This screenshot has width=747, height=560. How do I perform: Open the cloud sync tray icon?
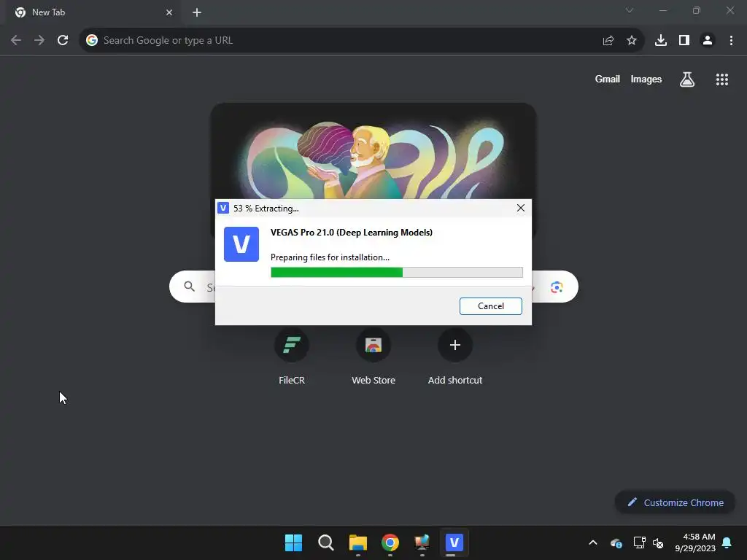click(616, 542)
